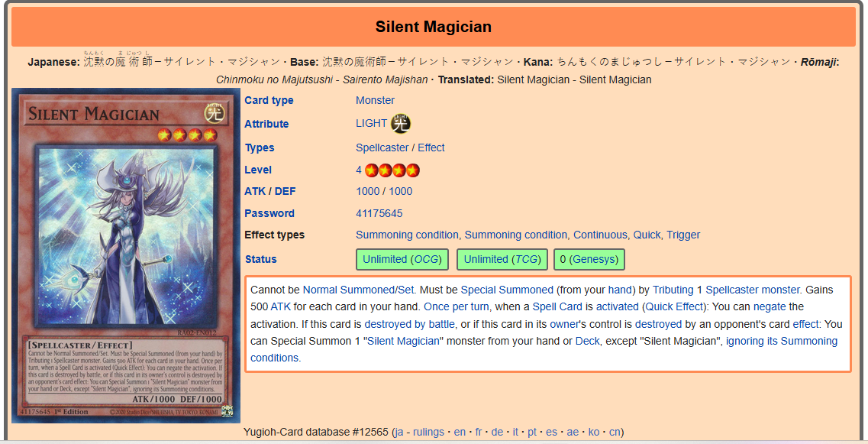The image size is (868, 444).
Task: Open the Status label link
Action: tap(261, 259)
